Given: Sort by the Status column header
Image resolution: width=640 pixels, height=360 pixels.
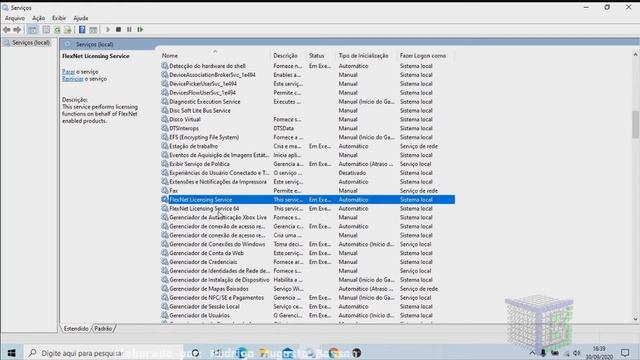Looking at the screenshot, I should (x=321, y=56).
